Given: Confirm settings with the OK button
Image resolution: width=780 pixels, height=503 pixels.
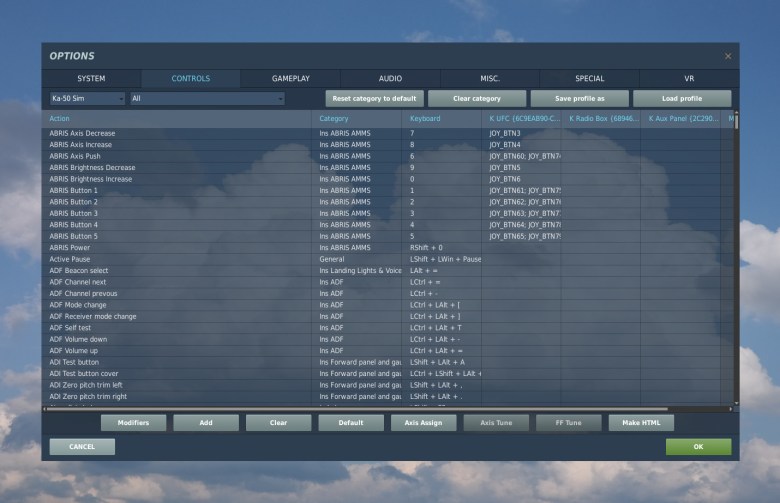Looking at the screenshot, I should coord(698,447).
